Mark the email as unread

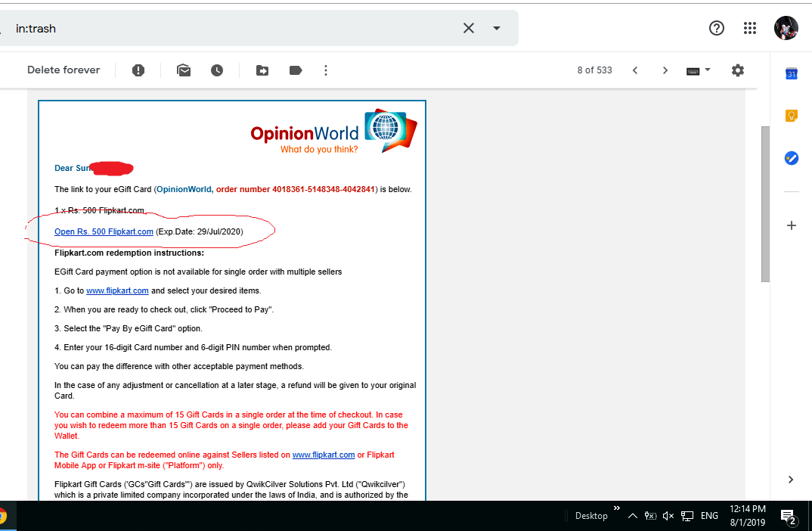click(184, 70)
